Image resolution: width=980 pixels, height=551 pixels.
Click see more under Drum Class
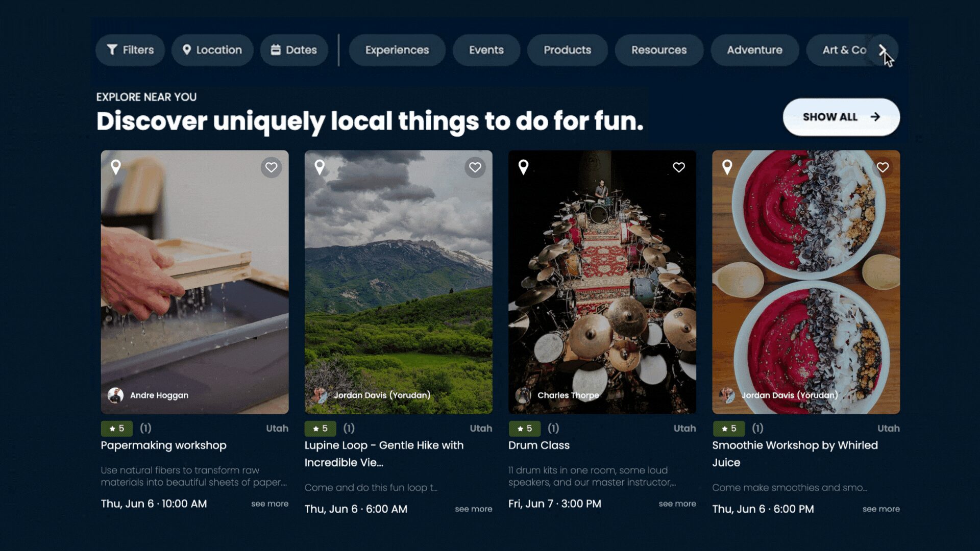pos(677,504)
